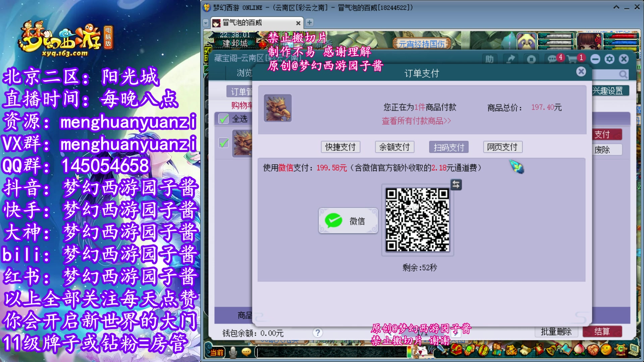
Task: Open messages chat bubble with badge 4
Action: click(x=553, y=59)
